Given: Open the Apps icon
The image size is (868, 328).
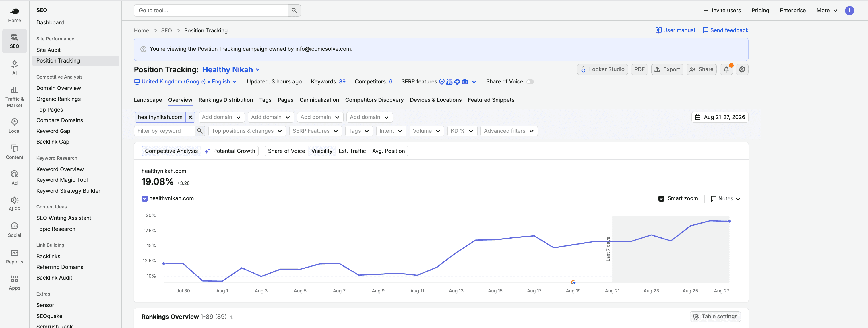Looking at the screenshot, I should pos(14,283).
